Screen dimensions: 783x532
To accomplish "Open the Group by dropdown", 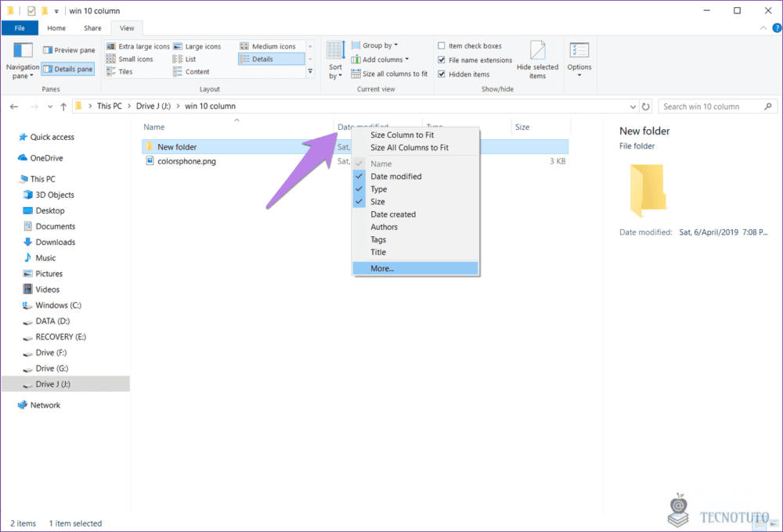I will [374, 45].
